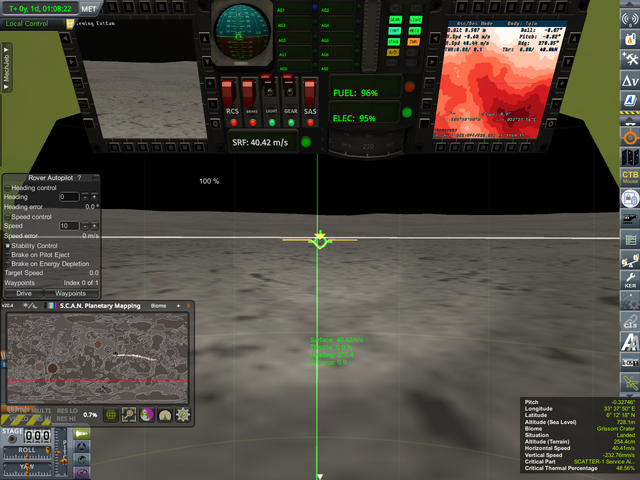Flip the RCS cockpit switch
The width and height of the screenshot is (640, 480).
tap(229, 93)
